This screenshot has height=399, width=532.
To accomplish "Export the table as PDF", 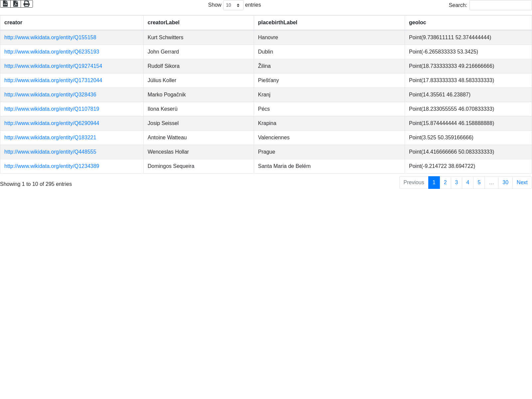I will pyautogui.click(x=16, y=4).
